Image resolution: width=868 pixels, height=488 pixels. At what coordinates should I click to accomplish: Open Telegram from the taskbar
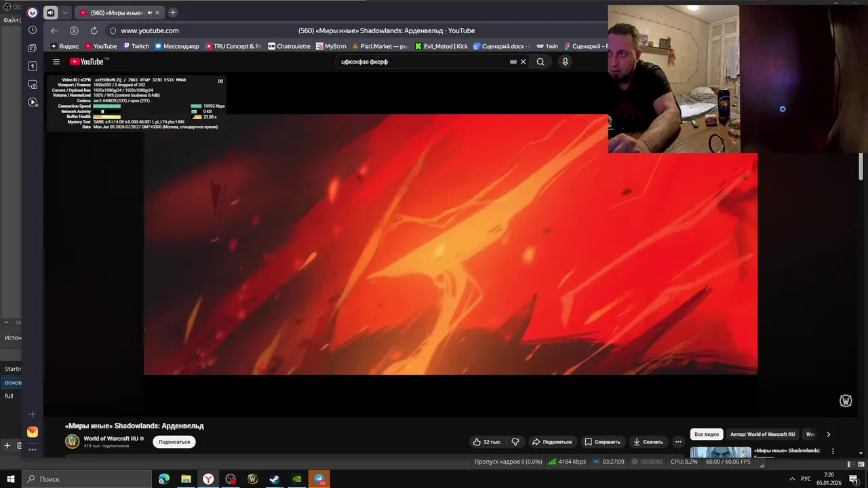[319, 479]
